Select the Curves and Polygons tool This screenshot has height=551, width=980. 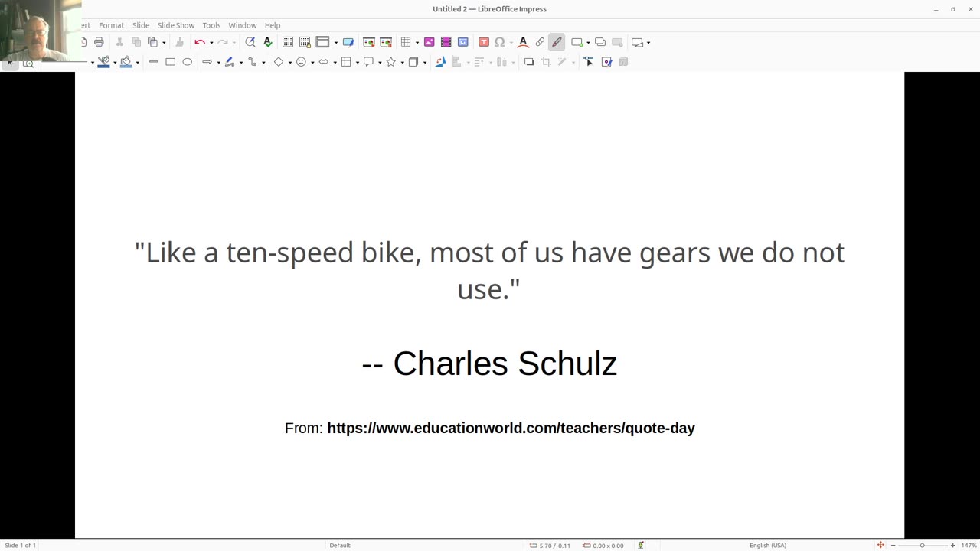pos(229,62)
